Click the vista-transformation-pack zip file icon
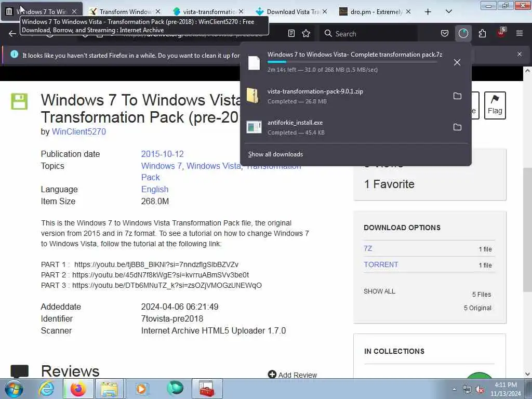 (254, 96)
